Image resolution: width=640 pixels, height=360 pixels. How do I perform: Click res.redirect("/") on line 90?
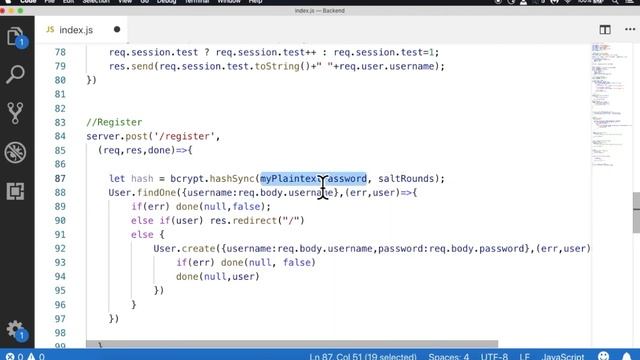coord(257,220)
